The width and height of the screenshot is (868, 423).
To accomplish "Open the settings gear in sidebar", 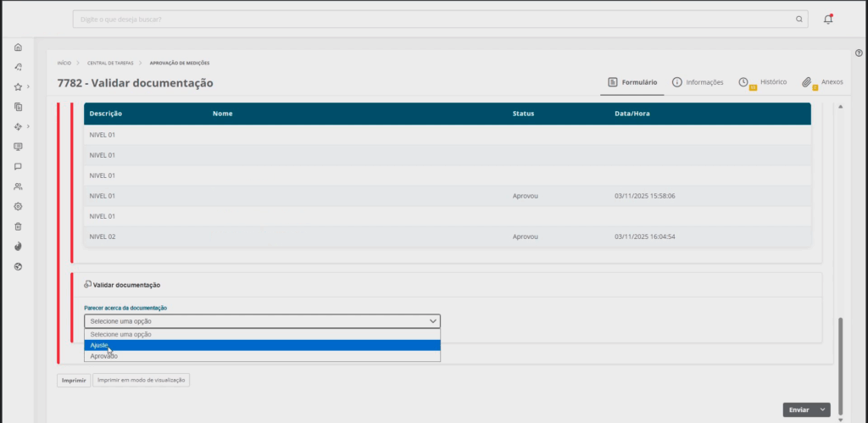I will click(18, 206).
